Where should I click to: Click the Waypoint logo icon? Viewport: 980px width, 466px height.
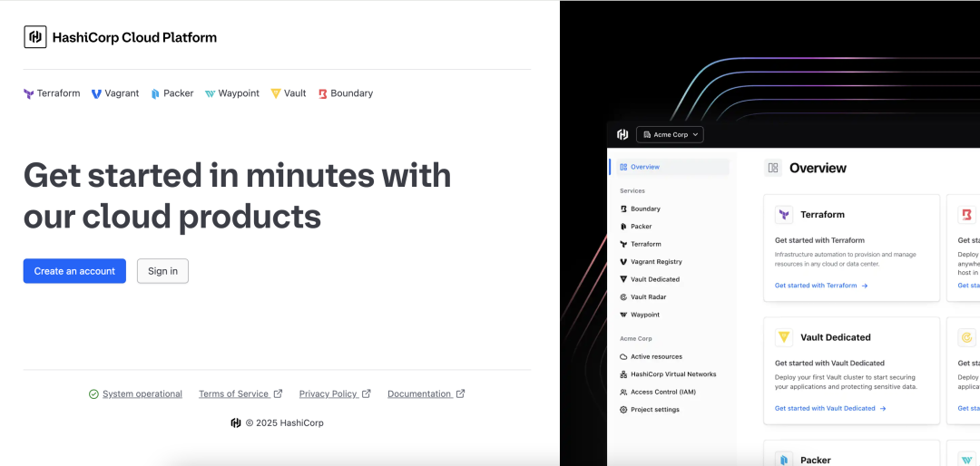point(210,93)
